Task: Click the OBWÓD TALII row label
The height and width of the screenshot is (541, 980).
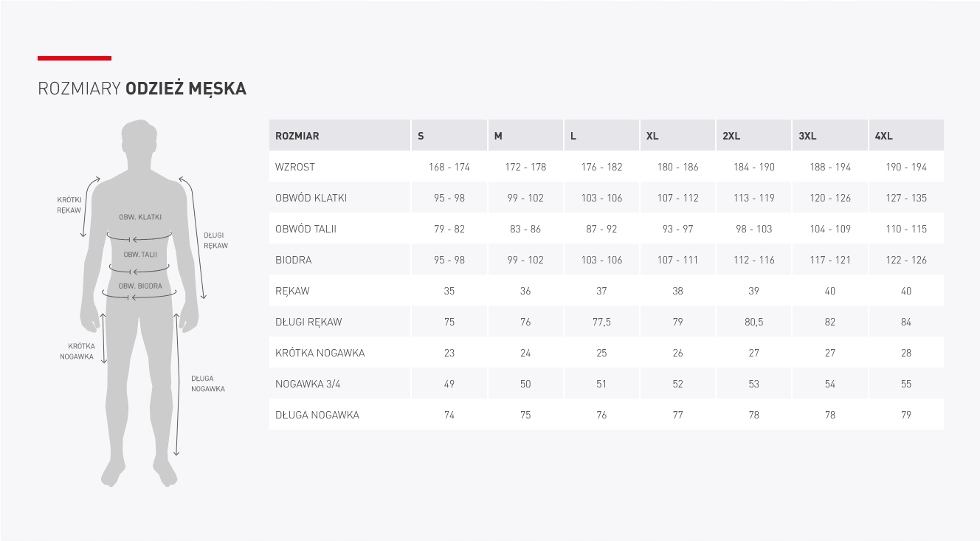Action: pyautogui.click(x=306, y=229)
